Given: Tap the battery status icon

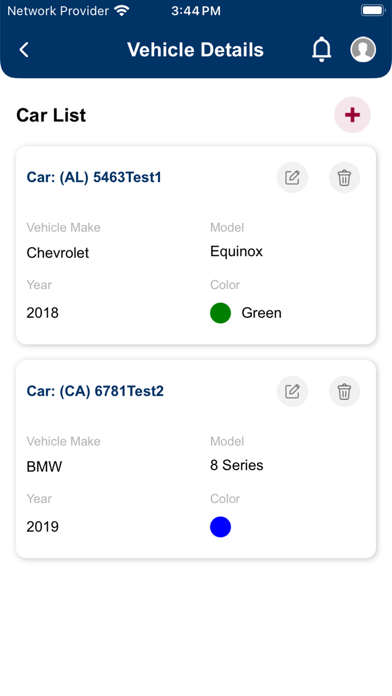Looking at the screenshot, I should (x=373, y=10).
